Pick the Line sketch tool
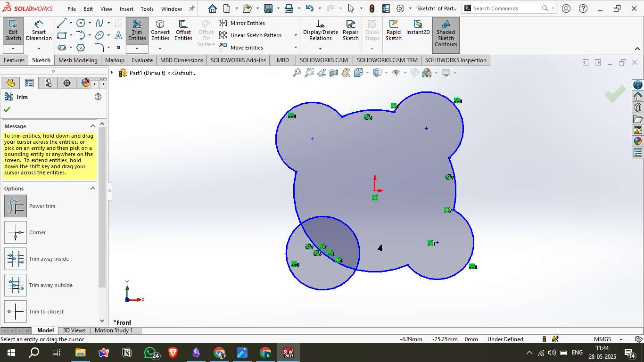 (x=62, y=23)
